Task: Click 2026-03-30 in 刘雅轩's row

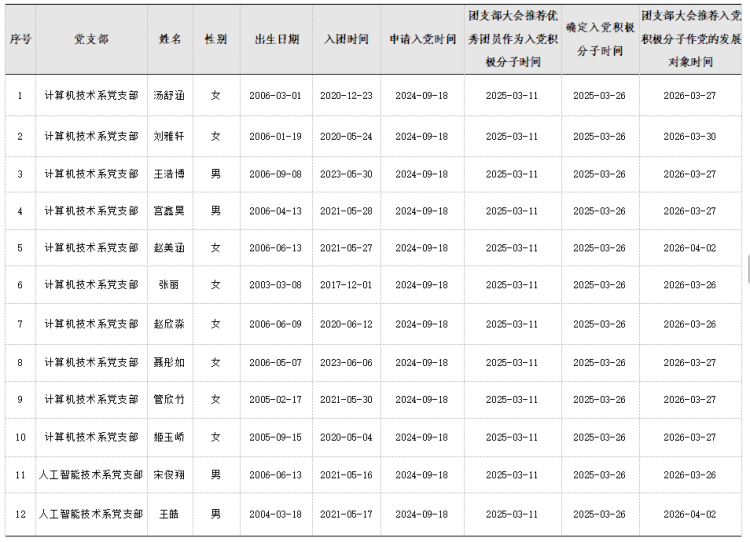Action: pos(690,136)
